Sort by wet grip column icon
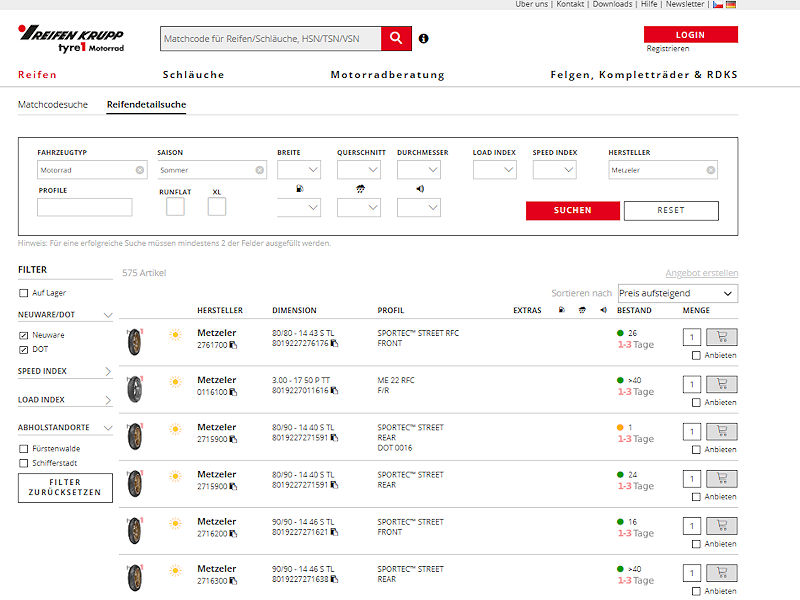The image size is (800, 600). (582, 310)
